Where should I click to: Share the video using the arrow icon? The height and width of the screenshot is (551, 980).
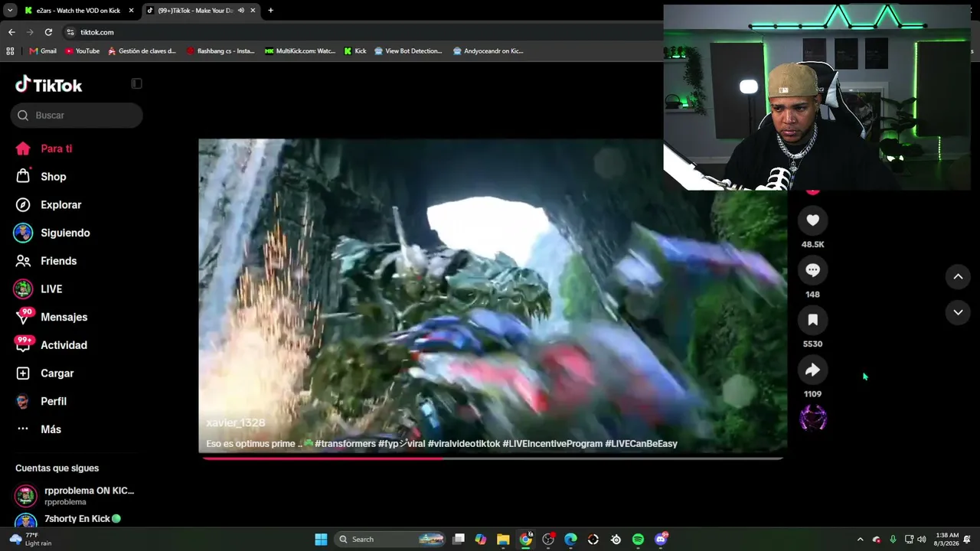pyautogui.click(x=812, y=370)
